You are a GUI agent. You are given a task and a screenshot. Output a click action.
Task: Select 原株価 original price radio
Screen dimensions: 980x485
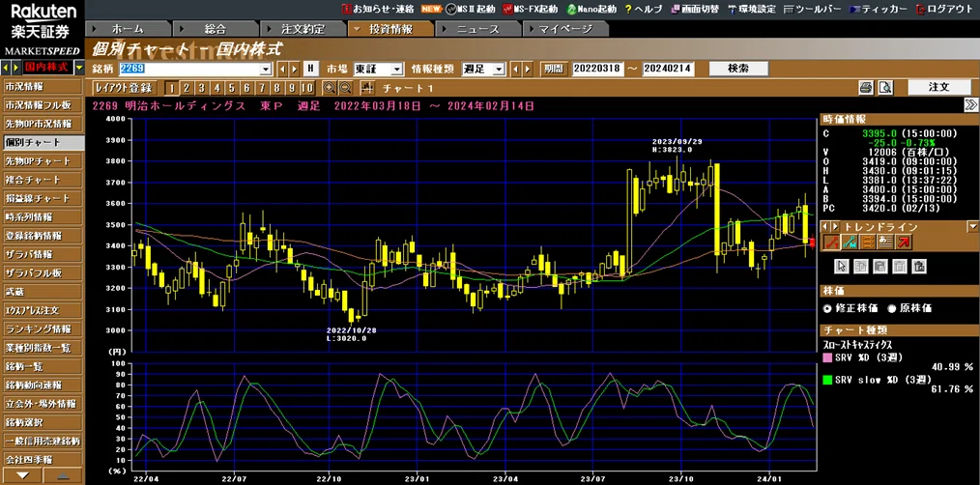coord(891,308)
